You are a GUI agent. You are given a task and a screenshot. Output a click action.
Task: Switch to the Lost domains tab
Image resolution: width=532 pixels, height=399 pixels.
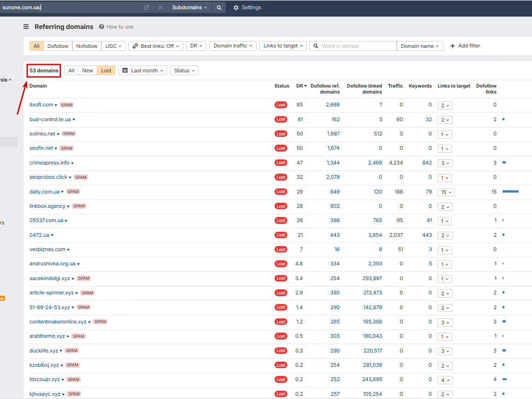(x=106, y=70)
